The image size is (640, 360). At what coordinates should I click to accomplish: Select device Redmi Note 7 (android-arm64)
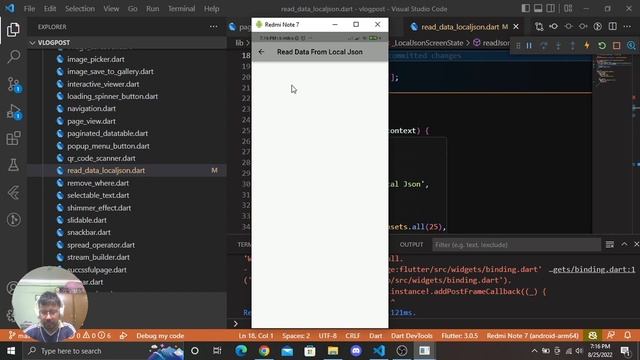(532, 336)
